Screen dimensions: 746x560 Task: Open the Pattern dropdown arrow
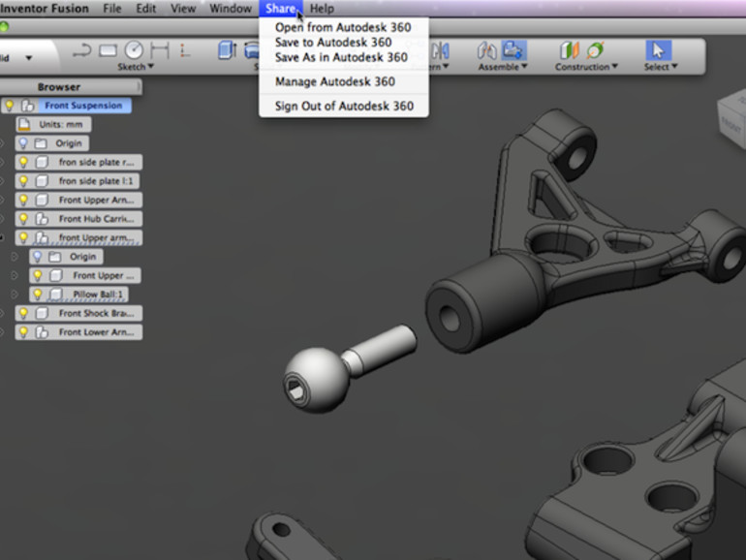446,66
